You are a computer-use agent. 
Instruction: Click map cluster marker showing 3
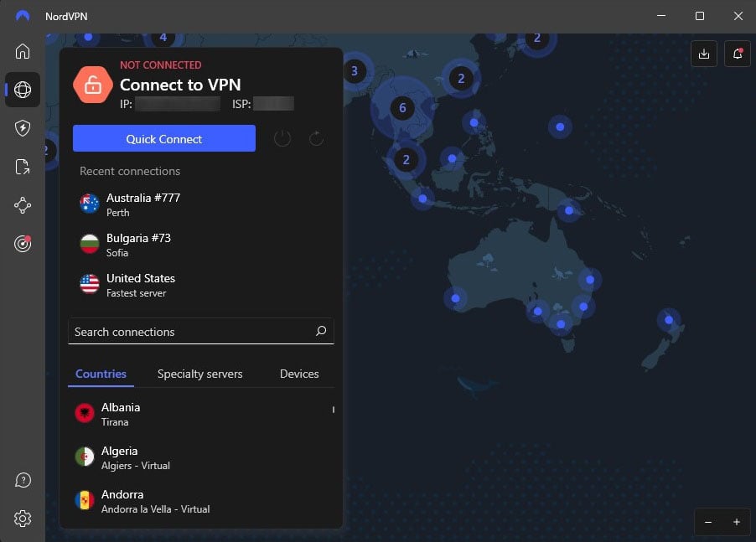[x=355, y=71]
